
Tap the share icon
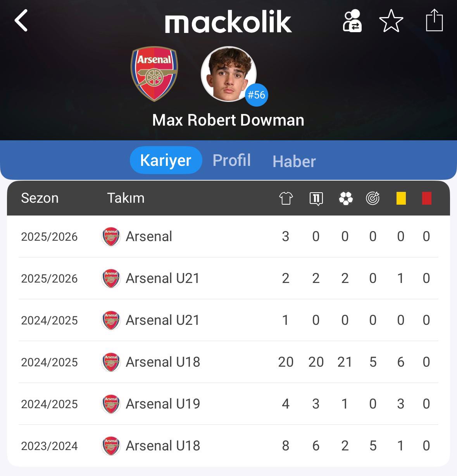[434, 20]
